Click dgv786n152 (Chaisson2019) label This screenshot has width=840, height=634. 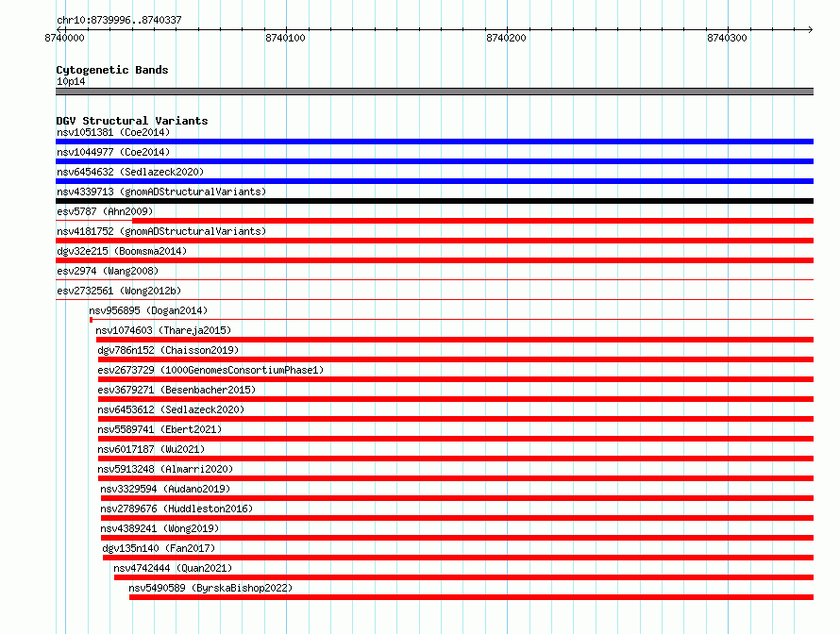pos(168,350)
